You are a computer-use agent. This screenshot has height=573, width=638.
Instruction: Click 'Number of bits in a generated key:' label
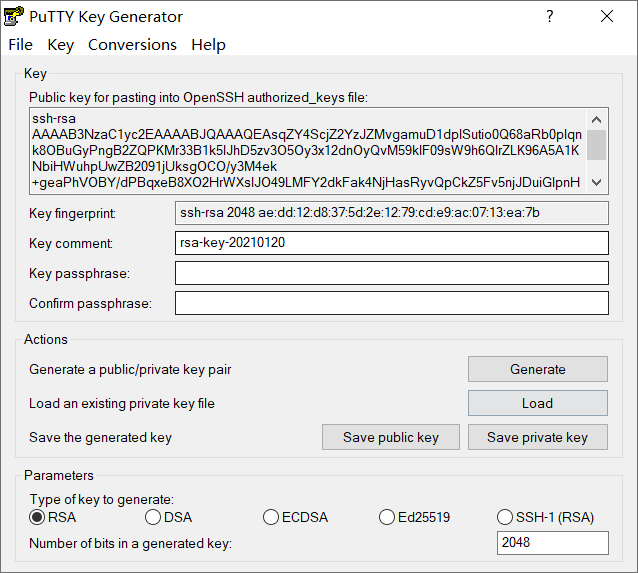[131, 544]
